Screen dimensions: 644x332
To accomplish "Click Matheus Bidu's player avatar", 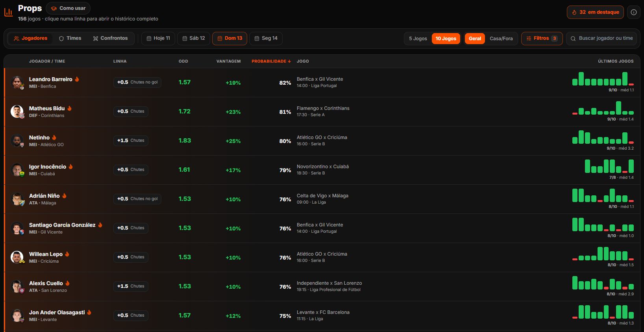I will 17,111.
